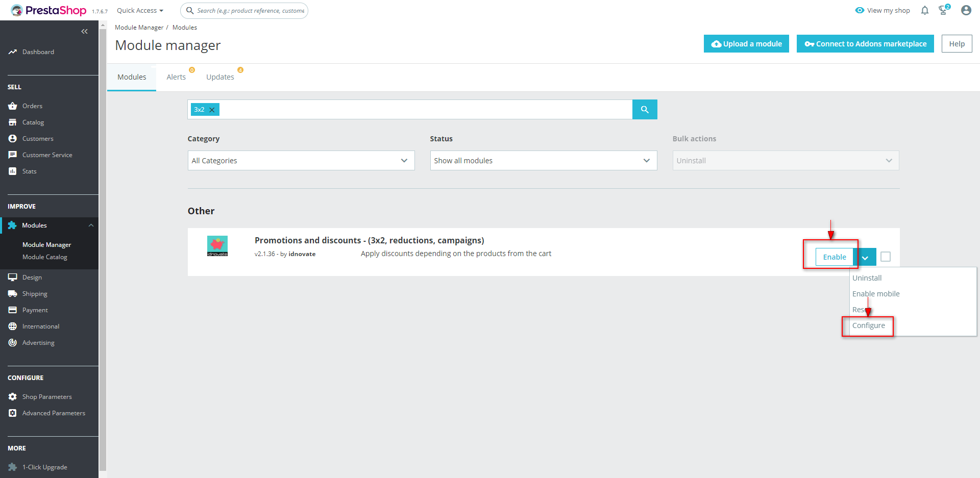The width and height of the screenshot is (980, 478).
Task: Click the Enable module button
Action: click(835, 257)
